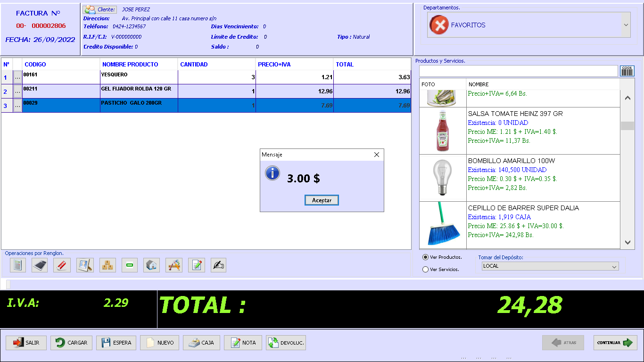Click quantity 3 cell of YESQUERO row
Screen dimensions: 644x362
[x=217, y=77]
